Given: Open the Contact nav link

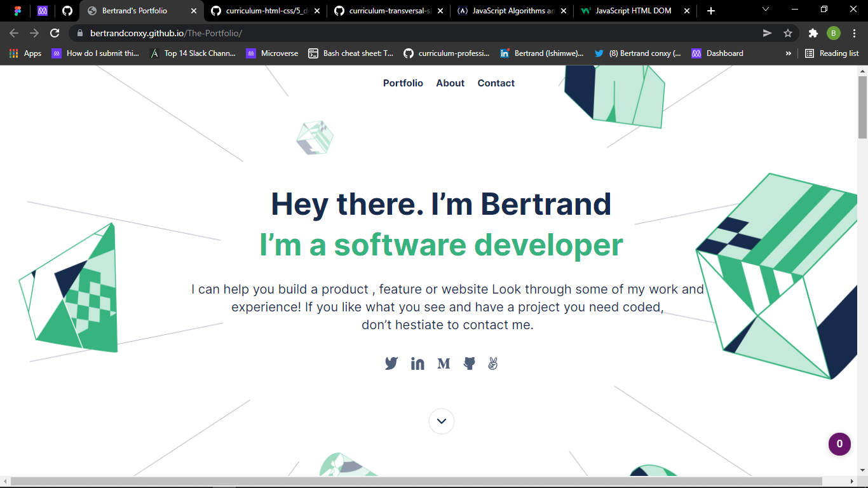Looking at the screenshot, I should coord(496,83).
